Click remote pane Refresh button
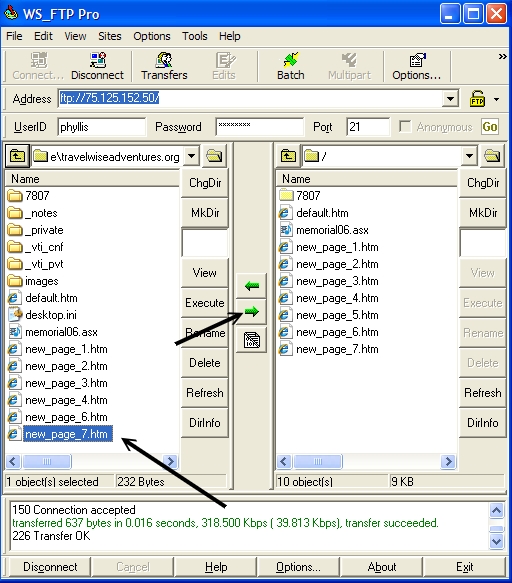Screen dimensions: 512x583 (x=483, y=393)
